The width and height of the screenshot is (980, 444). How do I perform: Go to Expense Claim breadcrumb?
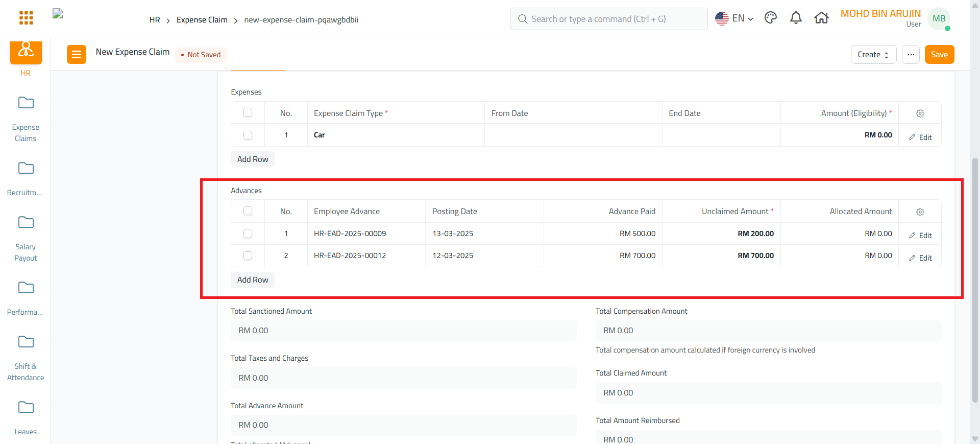pyautogui.click(x=202, y=20)
